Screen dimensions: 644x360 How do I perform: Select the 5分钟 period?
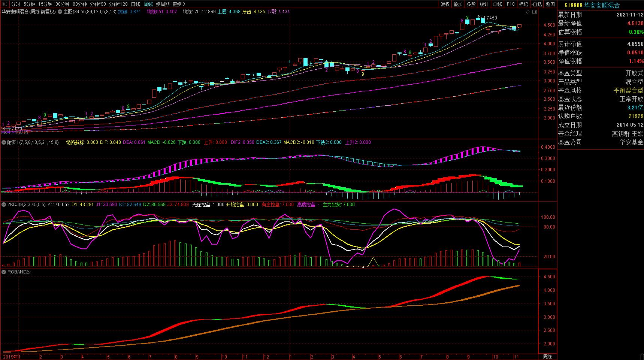[x=29, y=4]
